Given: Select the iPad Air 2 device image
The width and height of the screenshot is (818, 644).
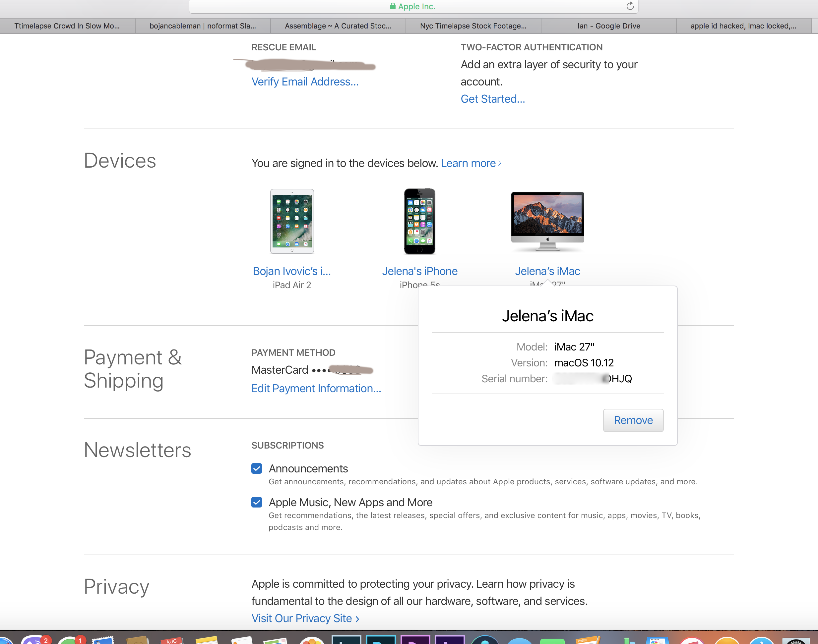Looking at the screenshot, I should click(x=292, y=221).
